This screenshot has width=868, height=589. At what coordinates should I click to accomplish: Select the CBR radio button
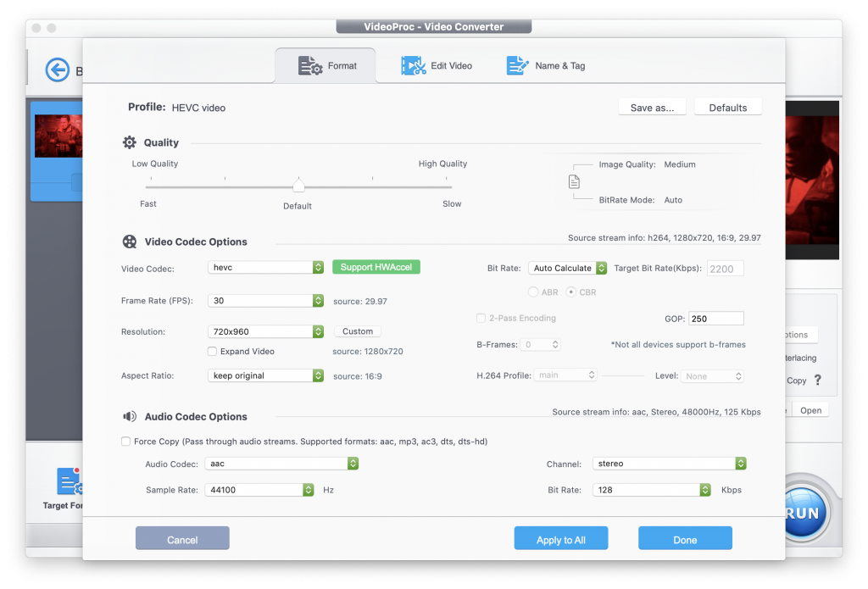point(570,292)
